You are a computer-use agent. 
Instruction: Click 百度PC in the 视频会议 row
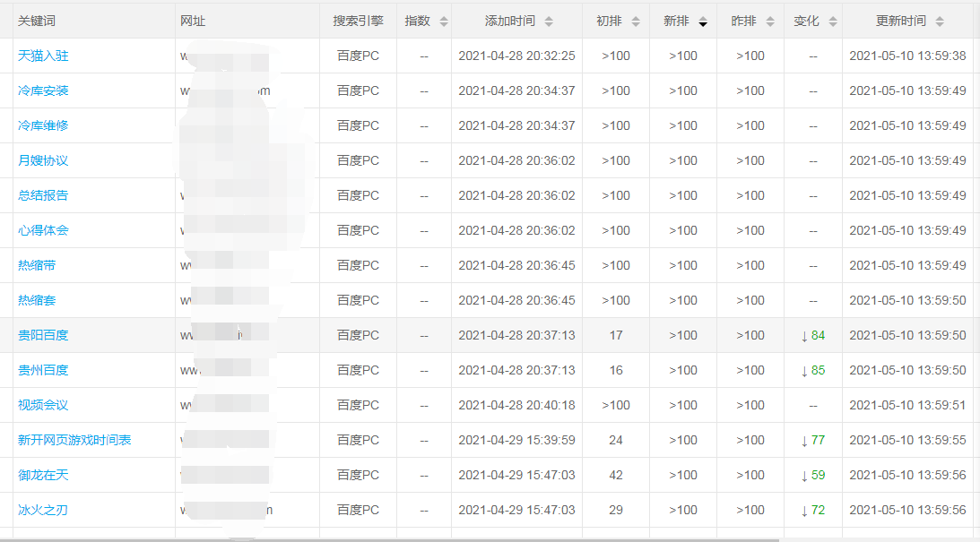[358, 405]
